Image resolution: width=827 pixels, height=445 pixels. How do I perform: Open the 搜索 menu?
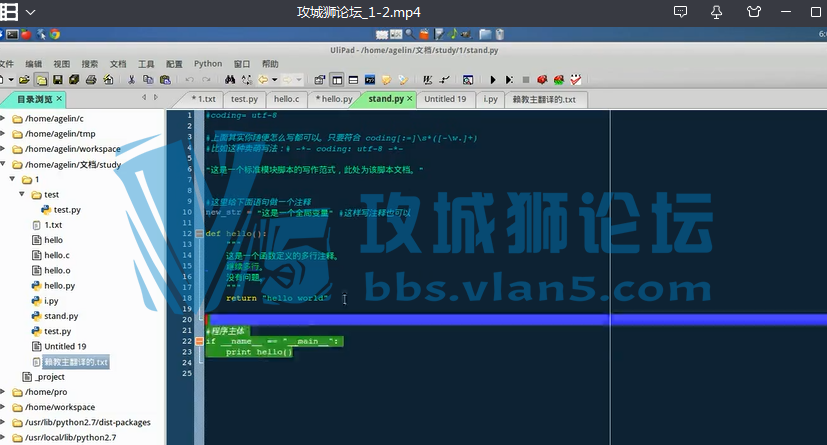(90, 64)
